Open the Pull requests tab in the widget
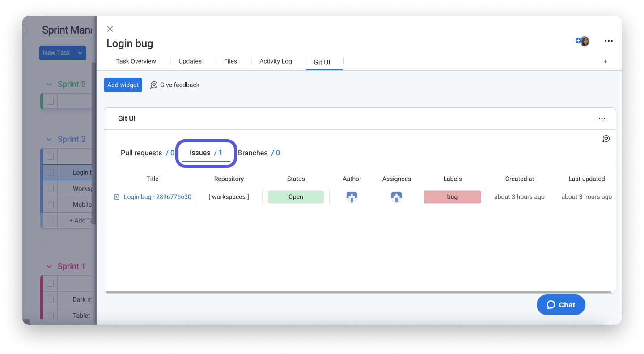Viewport: 644px width, 354px height. [141, 153]
